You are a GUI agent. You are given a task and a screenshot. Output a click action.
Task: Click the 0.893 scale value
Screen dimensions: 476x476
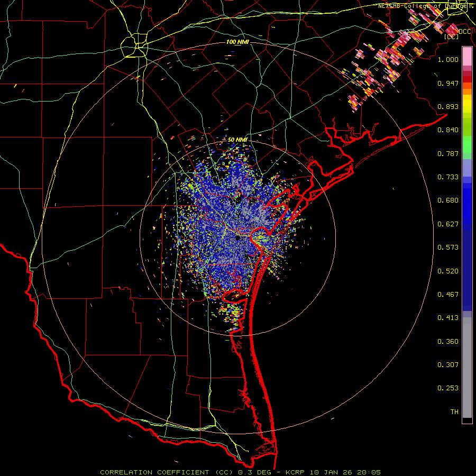[448, 106]
